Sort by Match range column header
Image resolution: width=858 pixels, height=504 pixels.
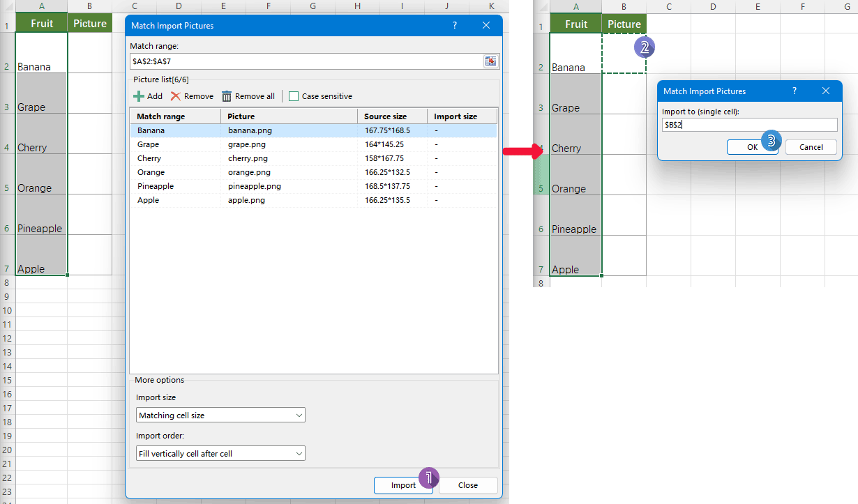point(175,116)
